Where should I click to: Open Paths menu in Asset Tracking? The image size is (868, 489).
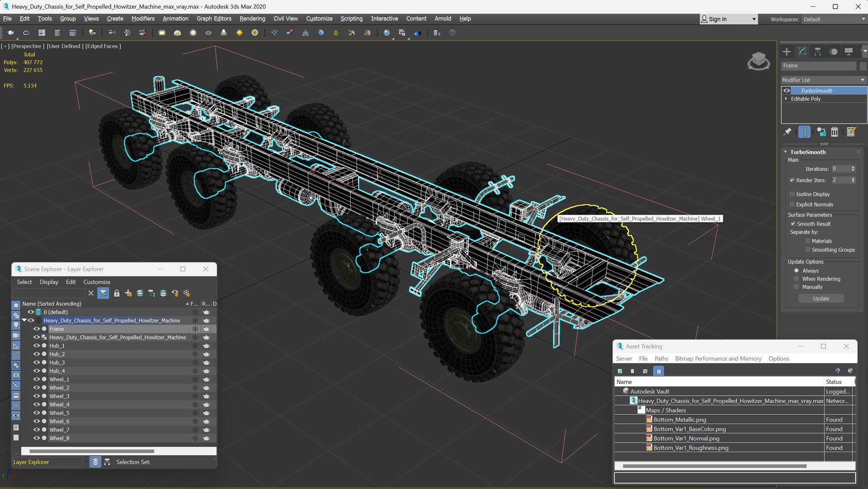(661, 359)
